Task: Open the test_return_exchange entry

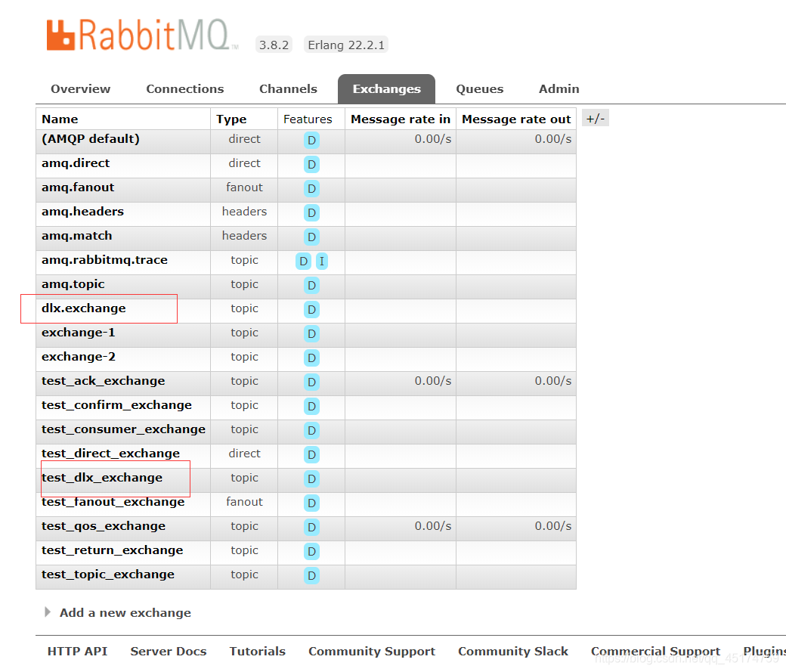Action: [113, 550]
